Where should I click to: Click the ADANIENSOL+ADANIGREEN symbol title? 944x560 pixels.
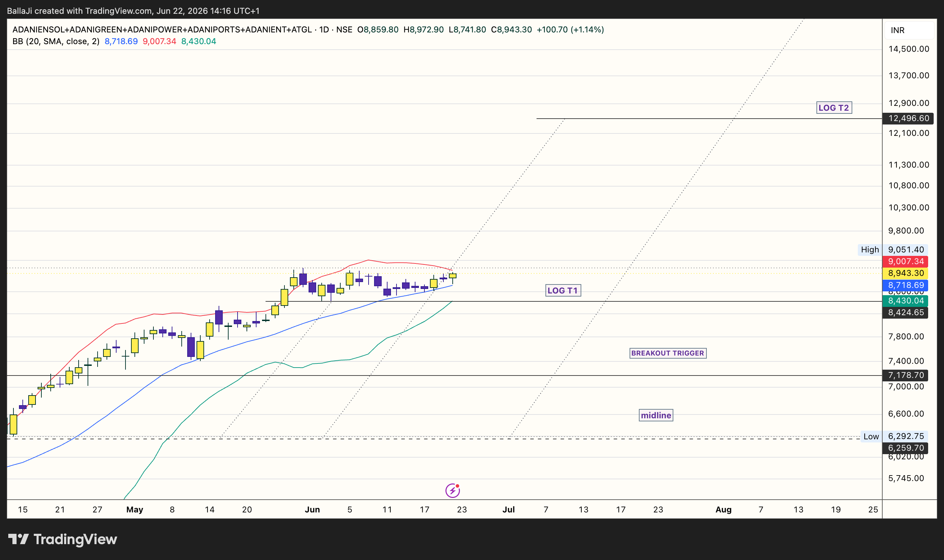tap(162, 29)
